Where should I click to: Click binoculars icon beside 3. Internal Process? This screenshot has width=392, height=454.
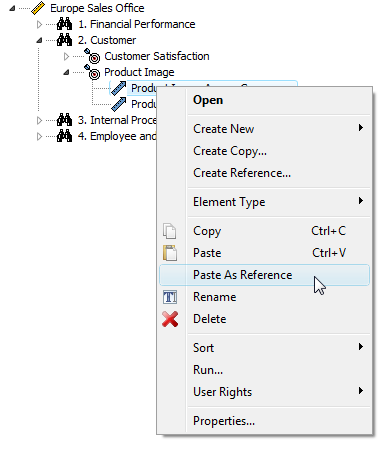pos(64,120)
